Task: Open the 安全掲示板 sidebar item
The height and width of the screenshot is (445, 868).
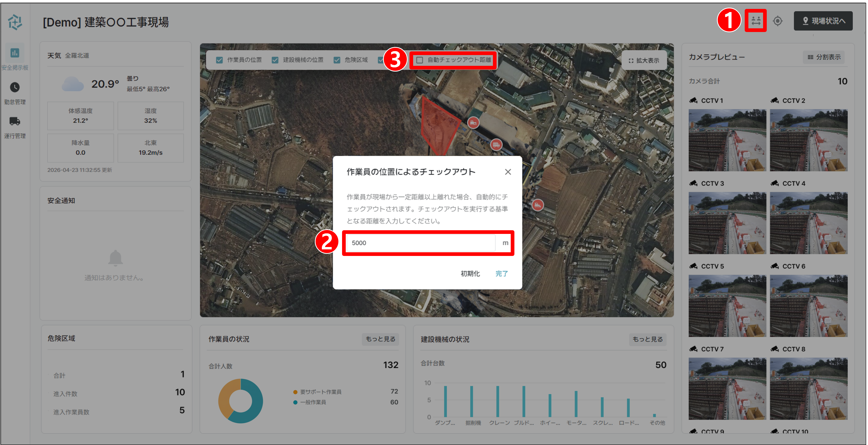Action: coord(15,58)
